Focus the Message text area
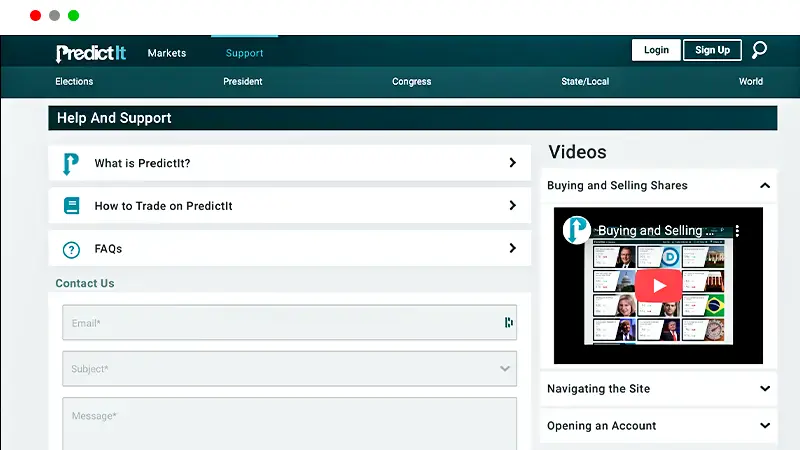This screenshot has width=800, height=450. tap(289, 423)
